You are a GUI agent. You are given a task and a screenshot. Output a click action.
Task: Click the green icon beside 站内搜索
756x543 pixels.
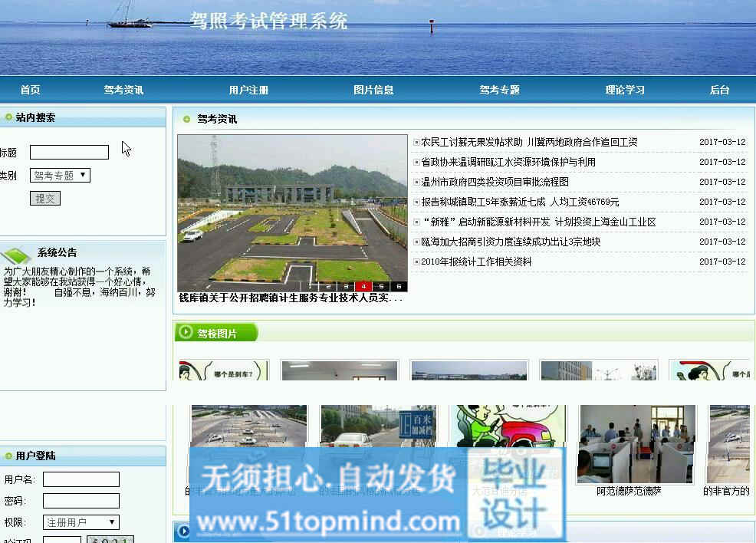click(x=8, y=117)
